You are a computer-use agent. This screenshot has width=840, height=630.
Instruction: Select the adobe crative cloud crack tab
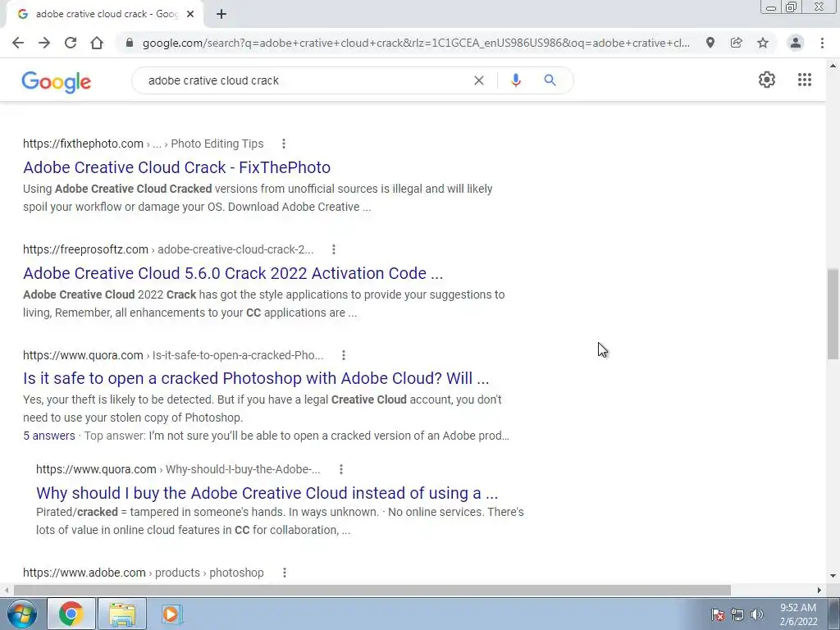(x=106, y=14)
